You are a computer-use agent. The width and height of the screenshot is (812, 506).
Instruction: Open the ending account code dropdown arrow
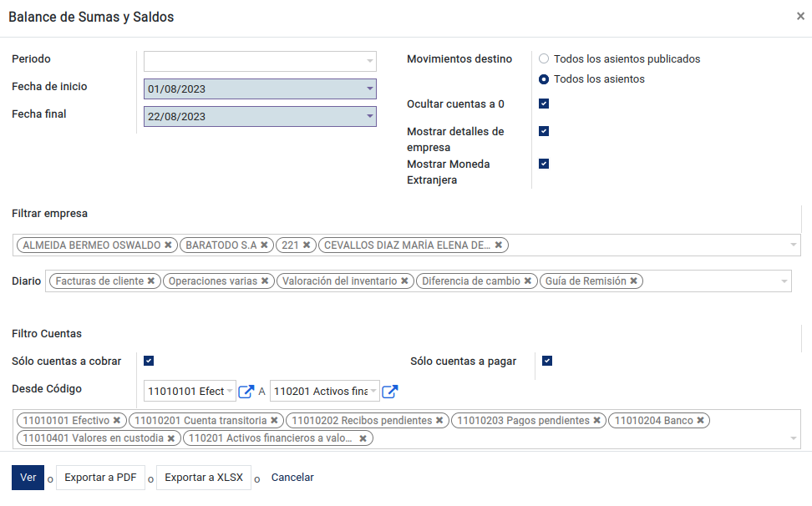click(x=373, y=391)
